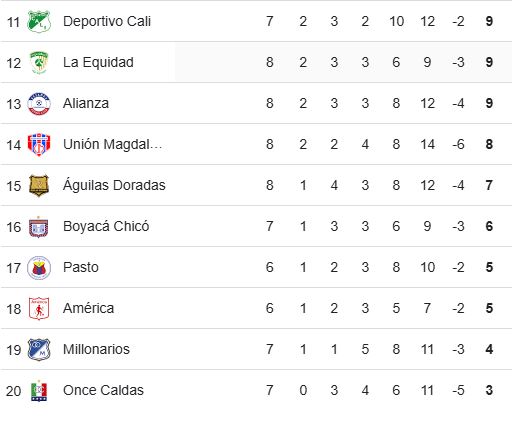Click the Unión Magdalena striped crest
This screenshot has width=512, height=421.
pyautogui.click(x=39, y=145)
